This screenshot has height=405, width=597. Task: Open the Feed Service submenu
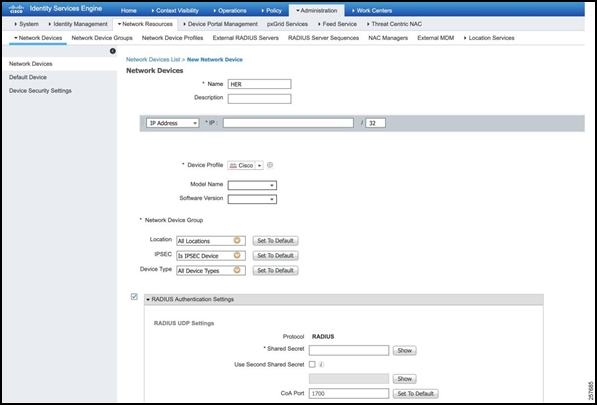pyautogui.click(x=337, y=24)
